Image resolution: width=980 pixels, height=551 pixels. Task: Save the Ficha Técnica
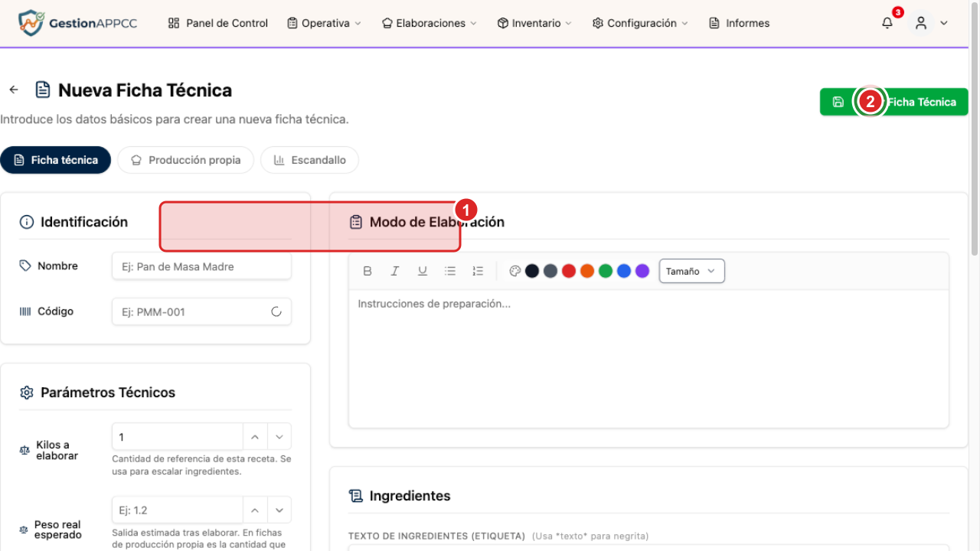point(893,102)
